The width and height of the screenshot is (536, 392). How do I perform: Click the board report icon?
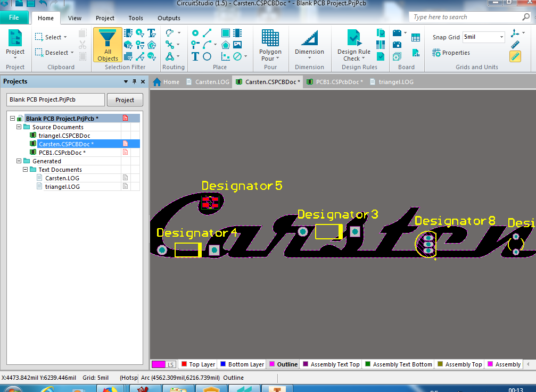tap(416, 53)
